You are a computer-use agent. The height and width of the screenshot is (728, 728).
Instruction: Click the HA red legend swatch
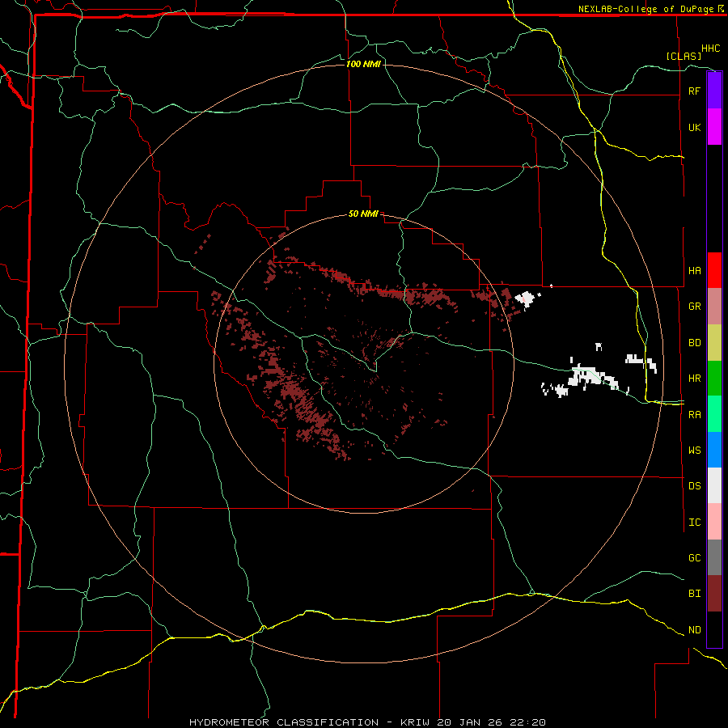[714, 270]
